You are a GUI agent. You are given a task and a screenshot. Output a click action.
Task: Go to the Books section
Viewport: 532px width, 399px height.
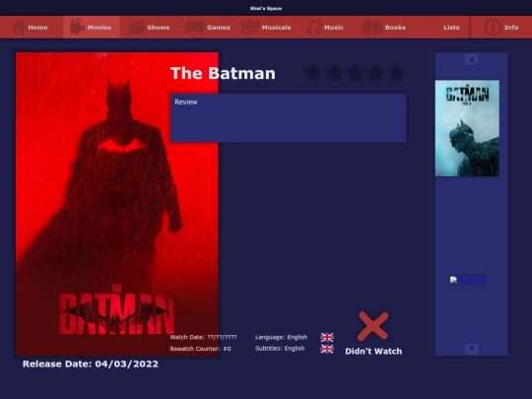click(383, 28)
